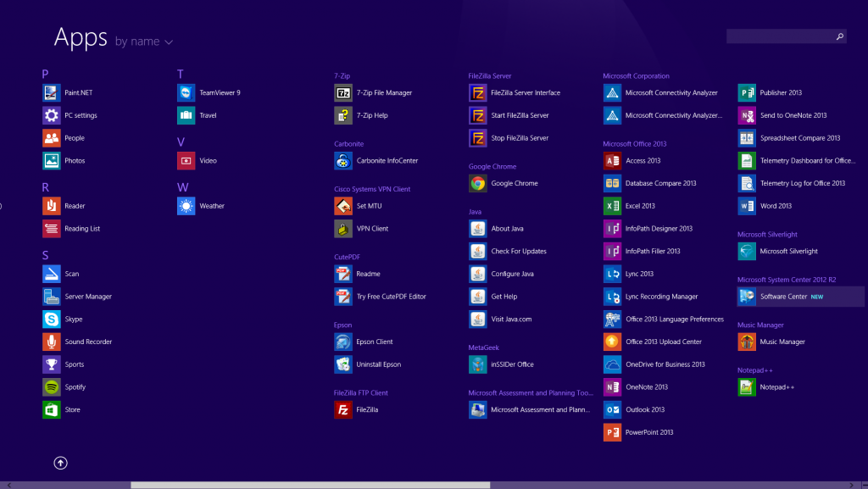Select 'InfoPath Designer 2013' entry text
868x489 pixels.
[659, 229]
